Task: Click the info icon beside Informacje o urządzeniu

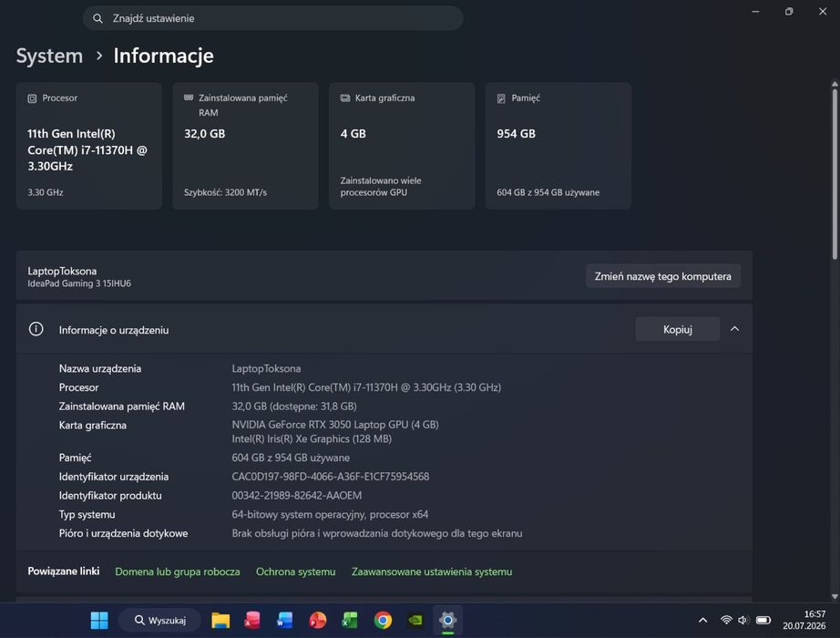Action: click(x=36, y=329)
